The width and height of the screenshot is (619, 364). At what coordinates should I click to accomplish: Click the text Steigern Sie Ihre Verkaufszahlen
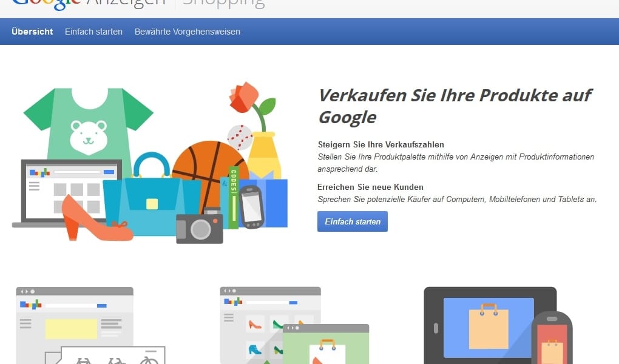[381, 144]
